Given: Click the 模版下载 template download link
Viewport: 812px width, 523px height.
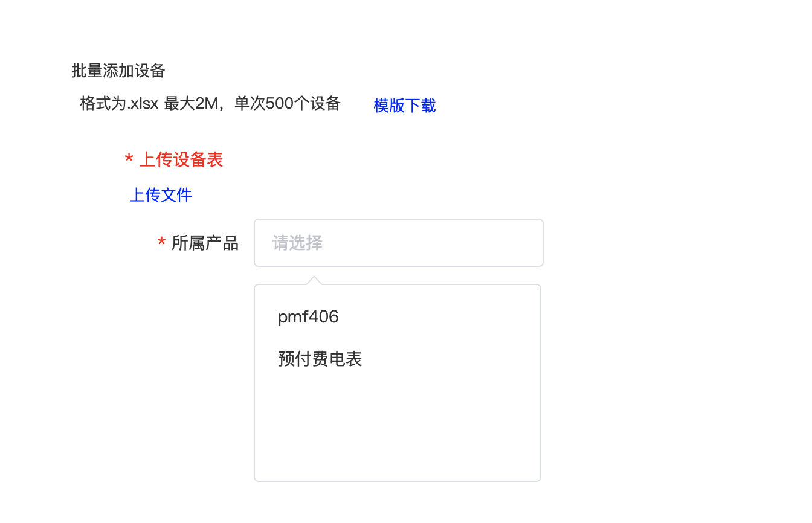Looking at the screenshot, I should (405, 106).
